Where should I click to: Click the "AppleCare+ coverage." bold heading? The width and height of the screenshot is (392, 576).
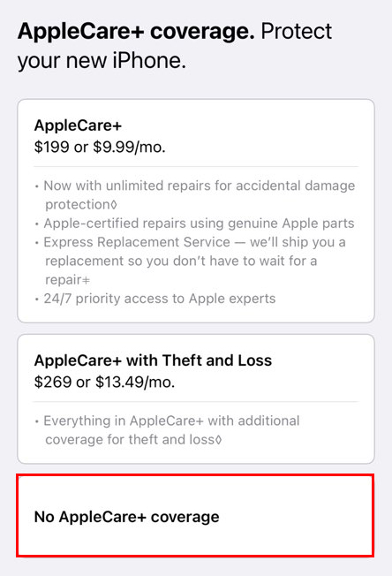click(x=136, y=31)
